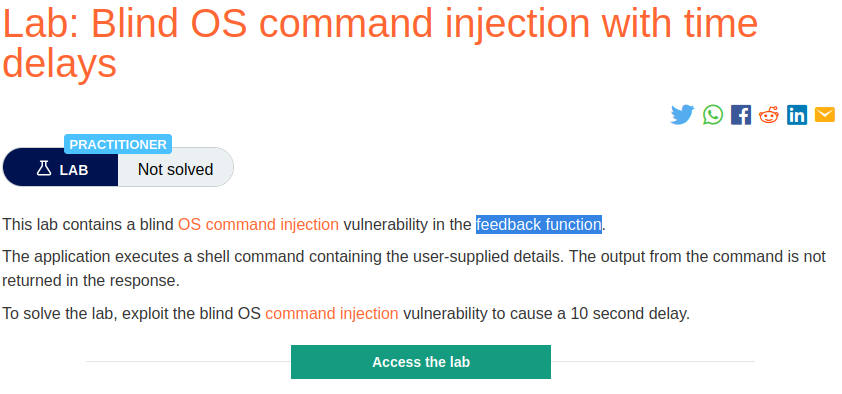Click the 10 second delay sentence

pos(346,313)
